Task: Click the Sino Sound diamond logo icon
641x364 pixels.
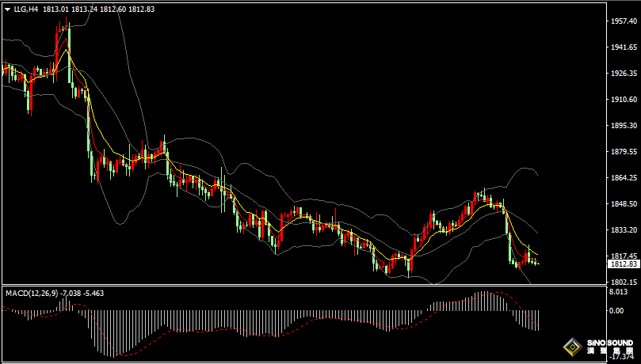Action: (x=572, y=347)
